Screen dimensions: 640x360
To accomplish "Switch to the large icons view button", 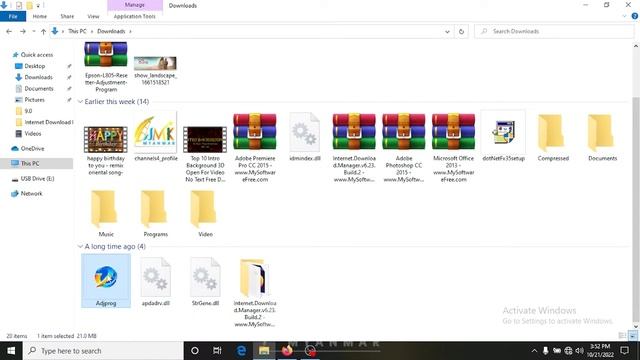I will pos(633,336).
